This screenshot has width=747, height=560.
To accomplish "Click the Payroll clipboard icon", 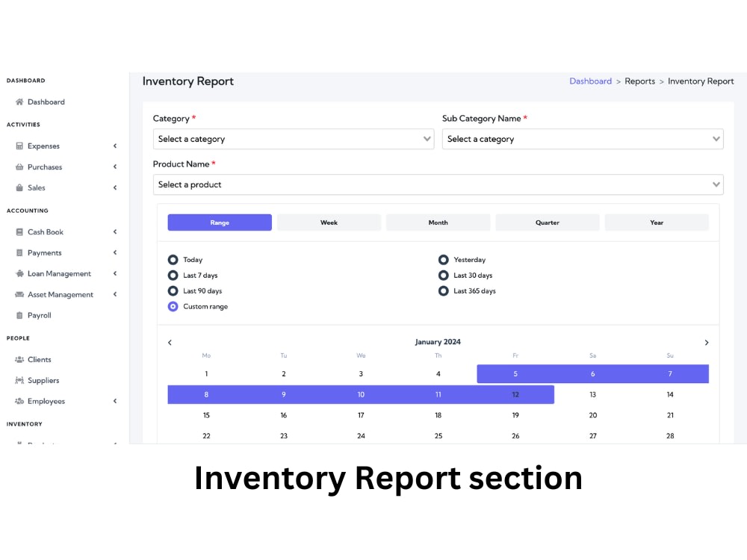I will [19, 315].
